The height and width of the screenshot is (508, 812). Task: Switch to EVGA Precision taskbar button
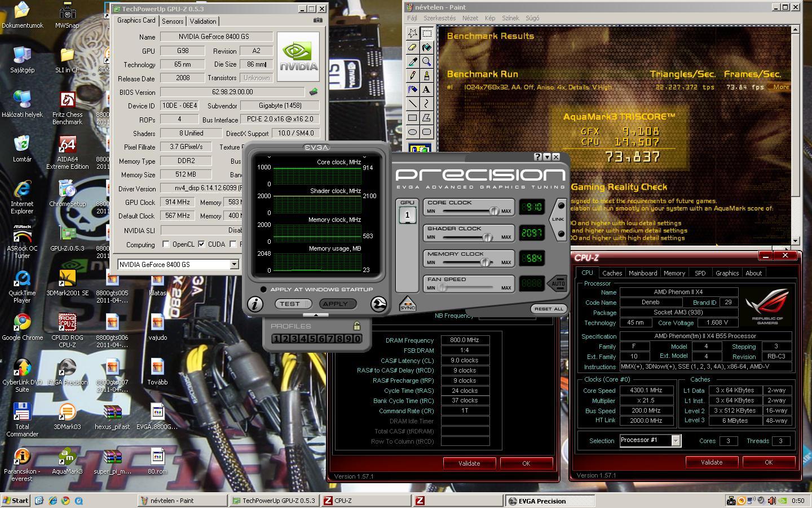point(549,501)
